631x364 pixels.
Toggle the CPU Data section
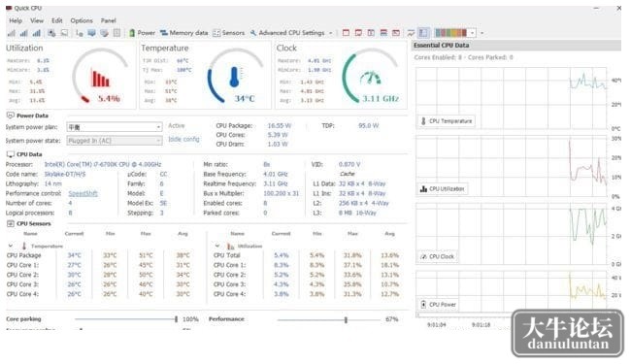(11, 154)
